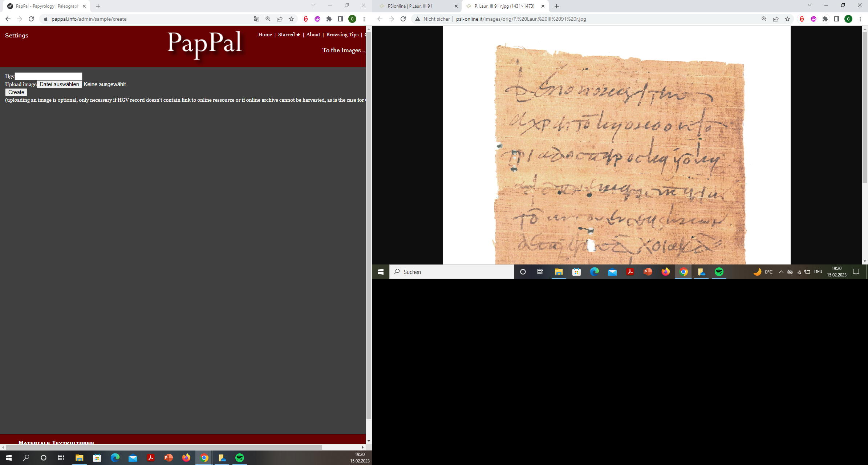The height and width of the screenshot is (465, 868).
Task: Open Chrome three-dot menu in PapPal window
Action: click(x=364, y=19)
